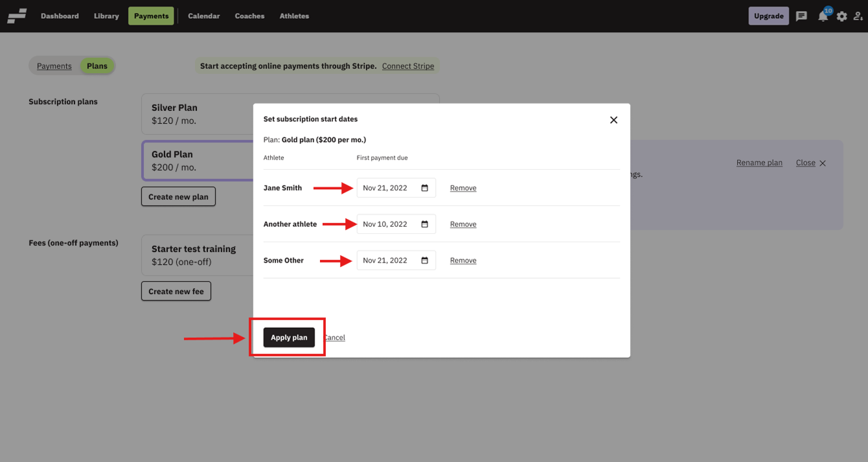868x462 pixels.
Task: Open calendar picker for Jane Smith
Action: pyautogui.click(x=425, y=188)
